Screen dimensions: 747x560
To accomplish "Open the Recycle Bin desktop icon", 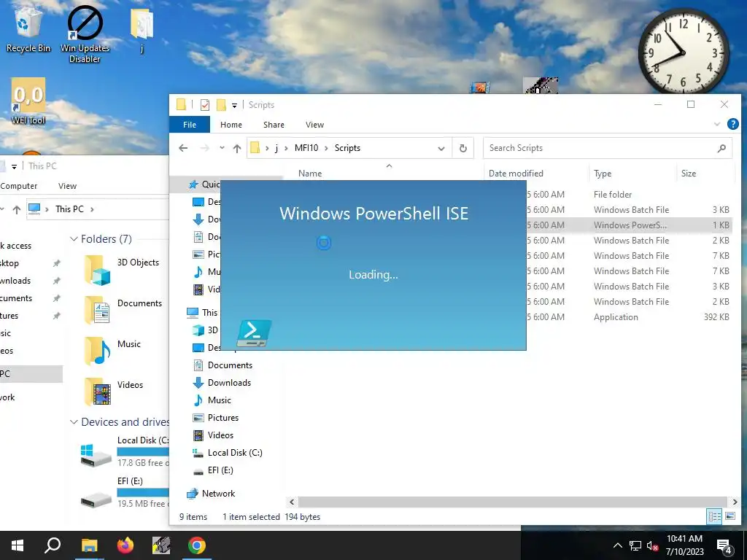I will (x=28, y=29).
